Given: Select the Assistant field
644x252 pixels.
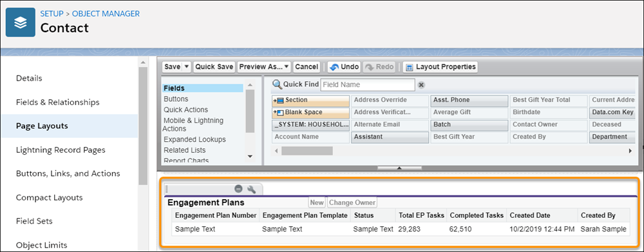Looking at the screenshot, I should (390, 137).
